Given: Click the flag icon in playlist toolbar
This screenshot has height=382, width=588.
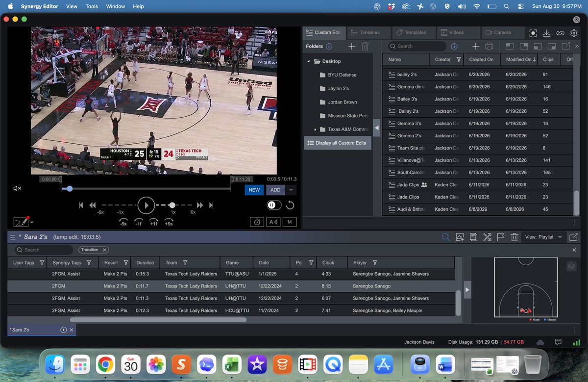Looking at the screenshot, I should tap(501, 237).
